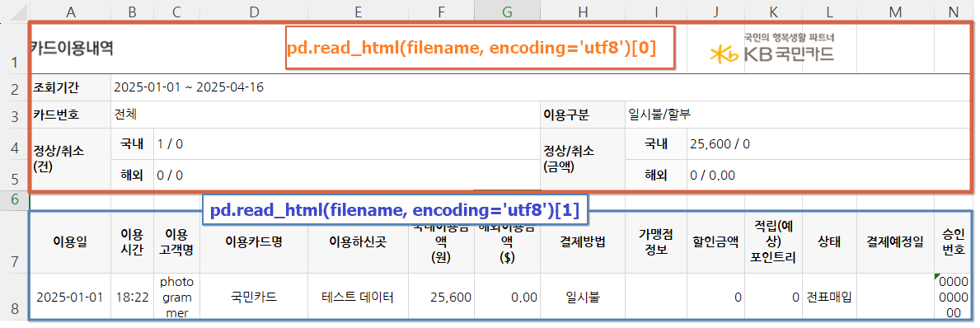Click the 정상/취소 (건) cell
Image resolution: width=980 pixels, height=328 pixels.
point(70,159)
